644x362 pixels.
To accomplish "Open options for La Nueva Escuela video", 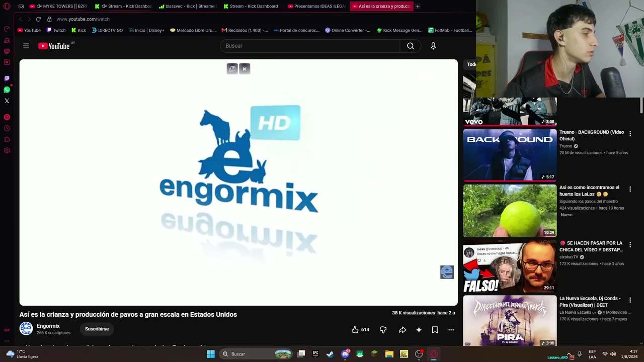I will [630, 300].
